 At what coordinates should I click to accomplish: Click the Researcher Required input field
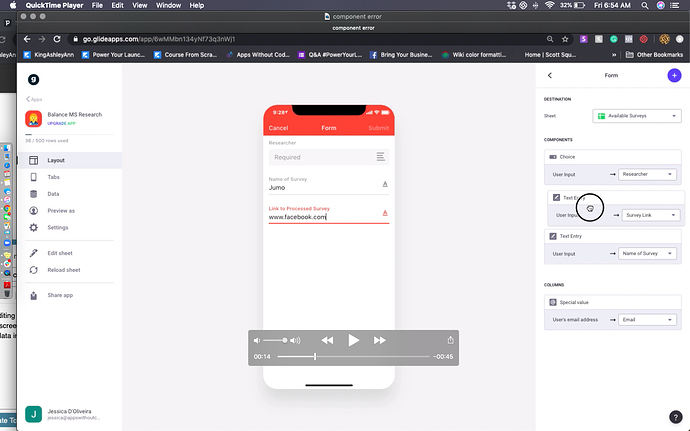pyautogui.click(x=329, y=157)
